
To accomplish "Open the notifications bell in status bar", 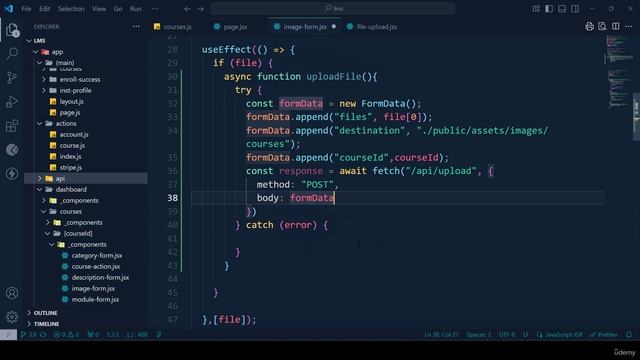I will pos(629,335).
